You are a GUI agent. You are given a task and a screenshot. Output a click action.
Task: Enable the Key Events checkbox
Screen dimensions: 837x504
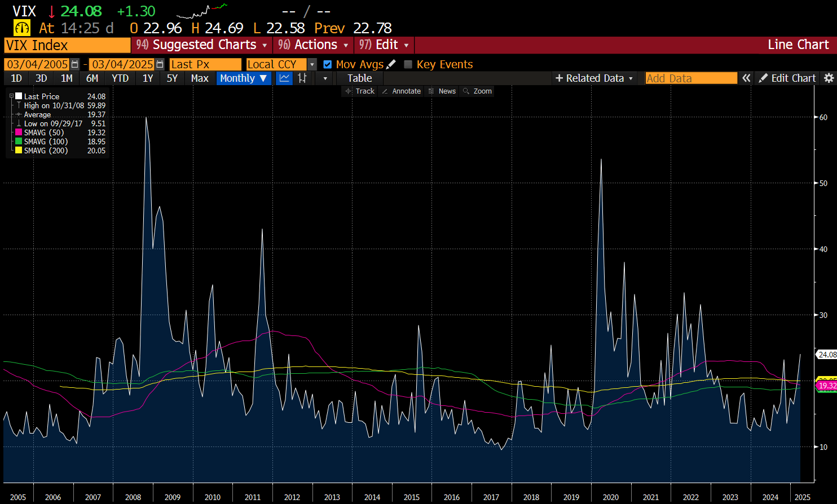click(x=408, y=64)
